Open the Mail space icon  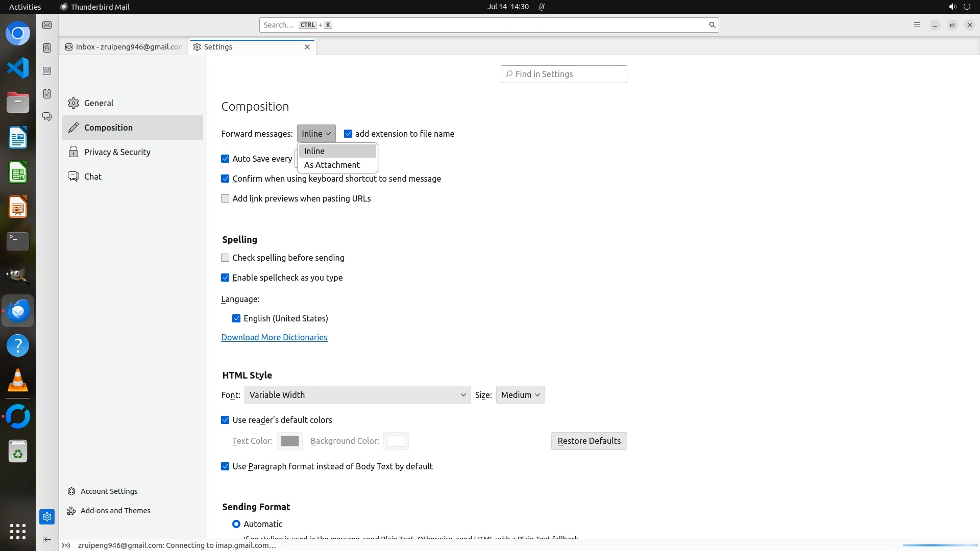[47, 25]
